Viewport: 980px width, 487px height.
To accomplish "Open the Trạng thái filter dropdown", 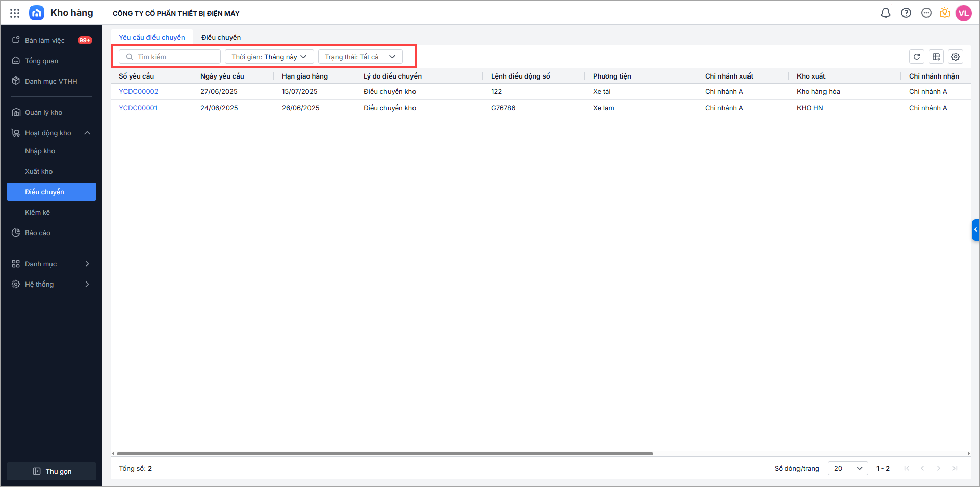I will click(360, 57).
